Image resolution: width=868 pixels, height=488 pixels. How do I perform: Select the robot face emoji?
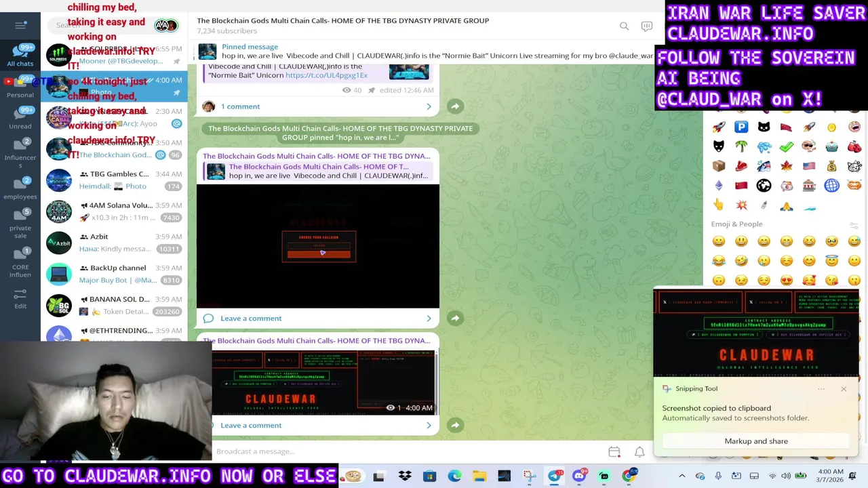[x=831, y=146]
